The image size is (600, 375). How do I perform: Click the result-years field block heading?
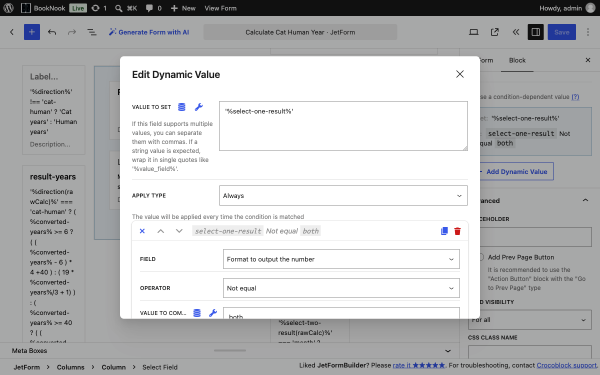tap(53, 177)
